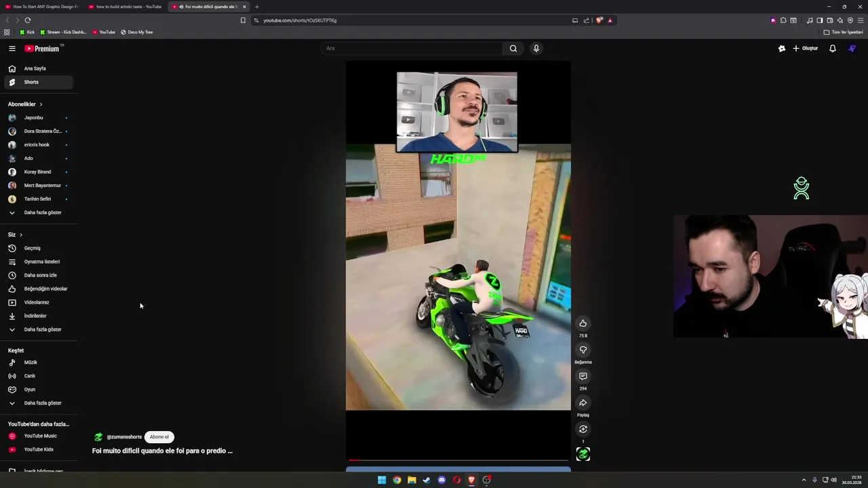Viewport: 868px width, 488px height.
Task: Open the Short's comments panel
Action: click(583, 376)
